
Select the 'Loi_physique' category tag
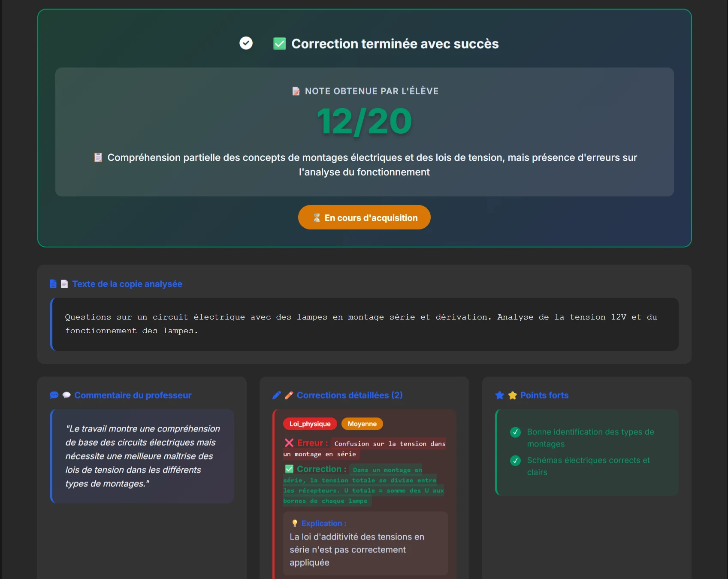(x=310, y=424)
